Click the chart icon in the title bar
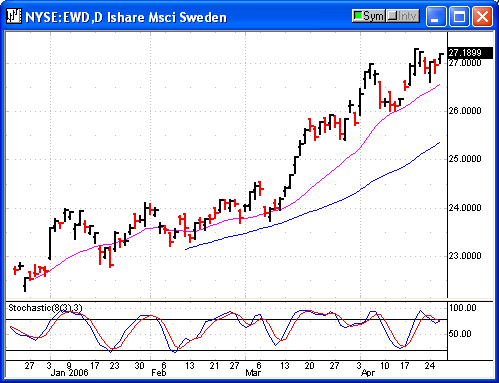Screen dimensions: 499x383 click(x=14, y=16)
